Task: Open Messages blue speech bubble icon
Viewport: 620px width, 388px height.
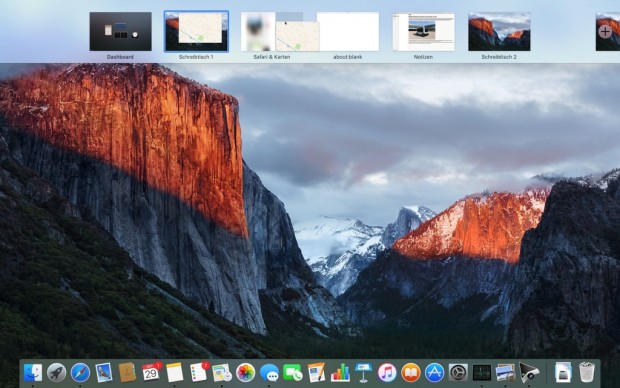Action: click(269, 373)
